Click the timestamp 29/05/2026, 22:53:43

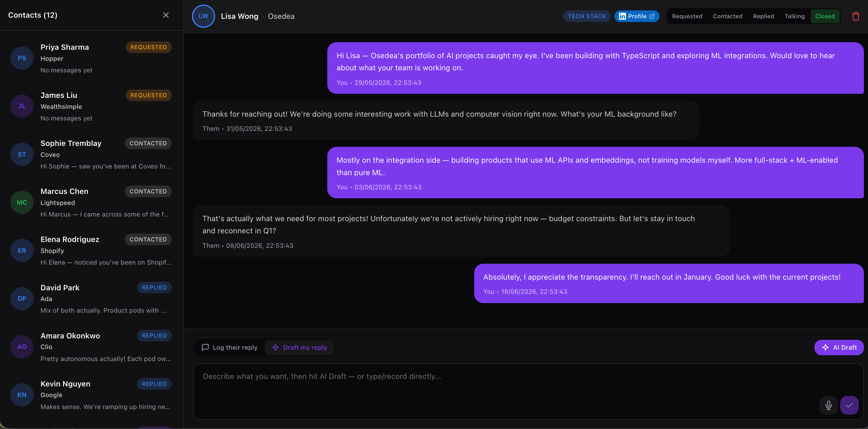point(387,82)
